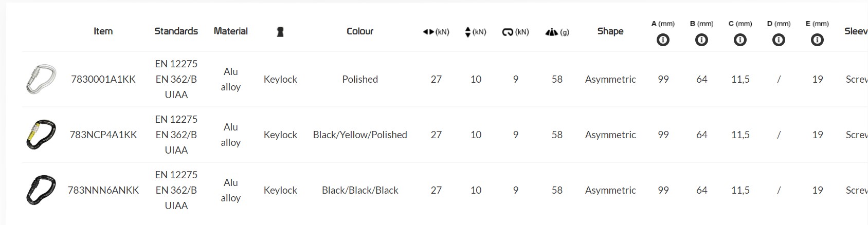This screenshot has height=225, width=868.
Task: Click info icon under C (mm) column
Action: (740, 40)
